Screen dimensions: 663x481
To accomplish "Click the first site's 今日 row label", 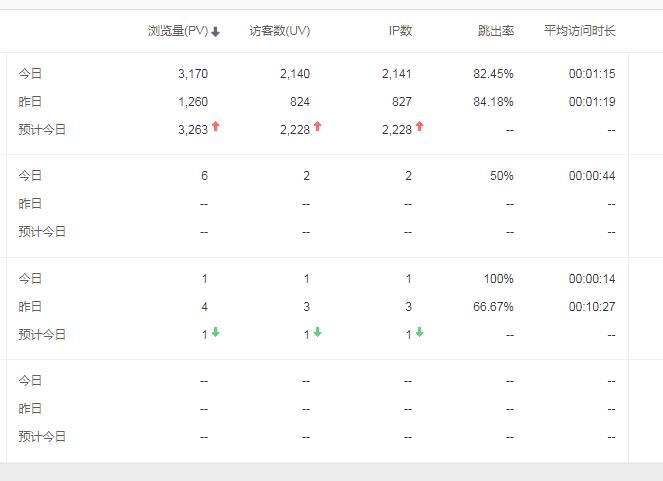I will (30, 74).
